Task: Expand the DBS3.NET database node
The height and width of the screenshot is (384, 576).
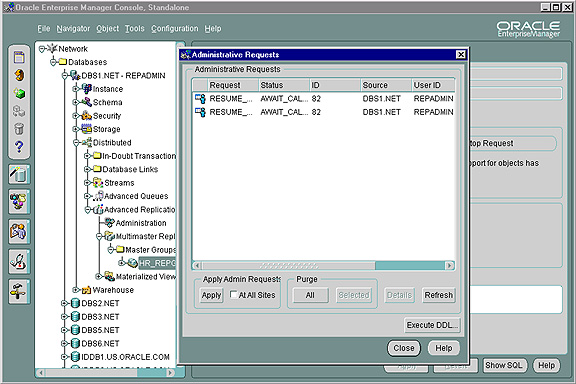Action: point(64,317)
